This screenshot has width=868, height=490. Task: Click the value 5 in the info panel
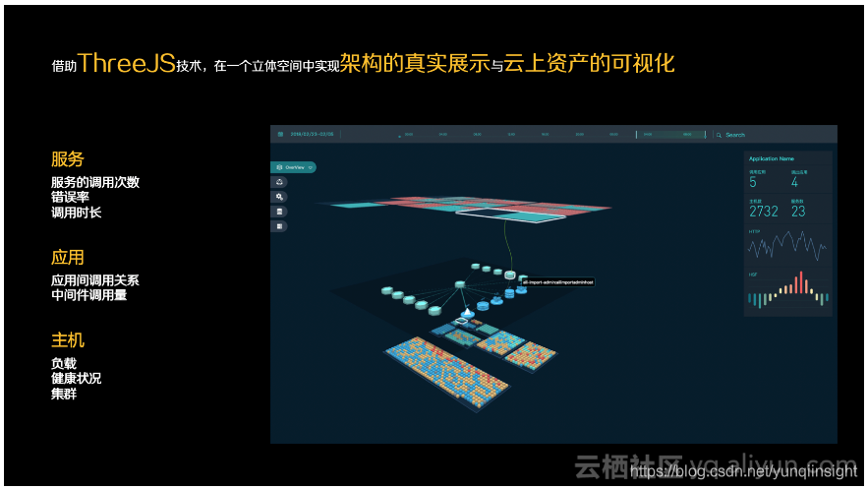tap(753, 182)
